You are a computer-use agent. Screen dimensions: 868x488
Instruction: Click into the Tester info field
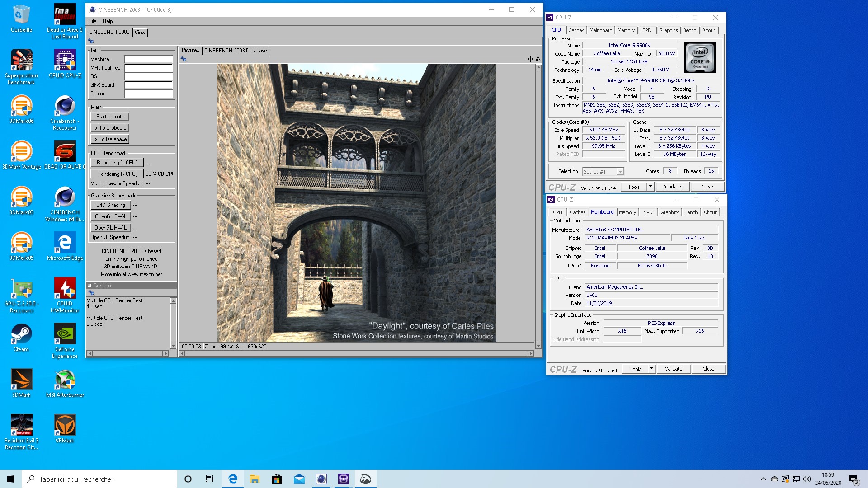(x=149, y=94)
